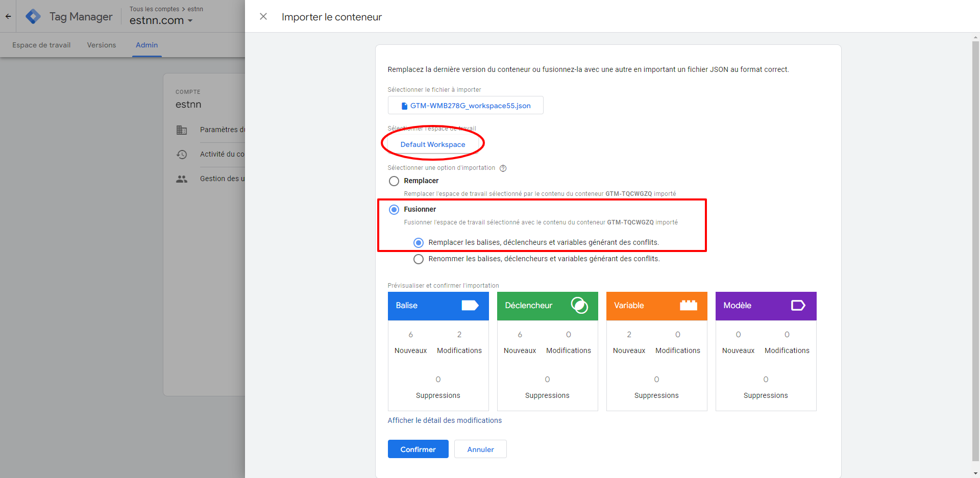
Task: Close the Importer le conteneur panel
Action: pyautogui.click(x=263, y=16)
